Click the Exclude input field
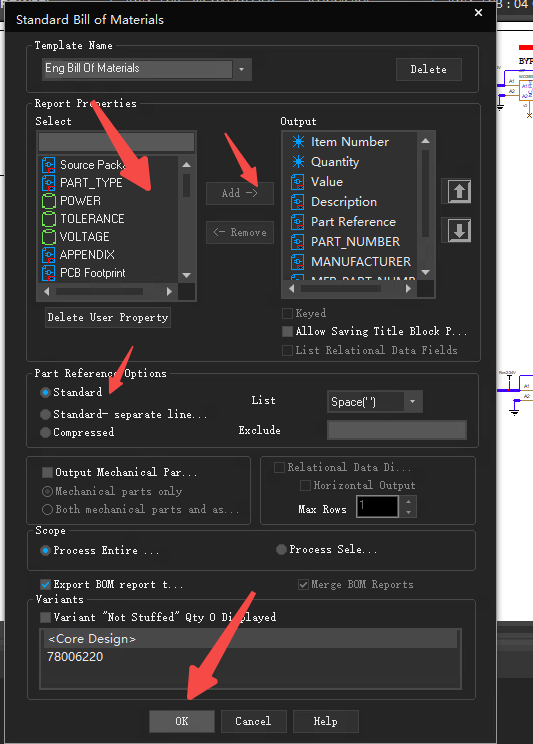The width and height of the screenshot is (533, 744). click(x=397, y=430)
